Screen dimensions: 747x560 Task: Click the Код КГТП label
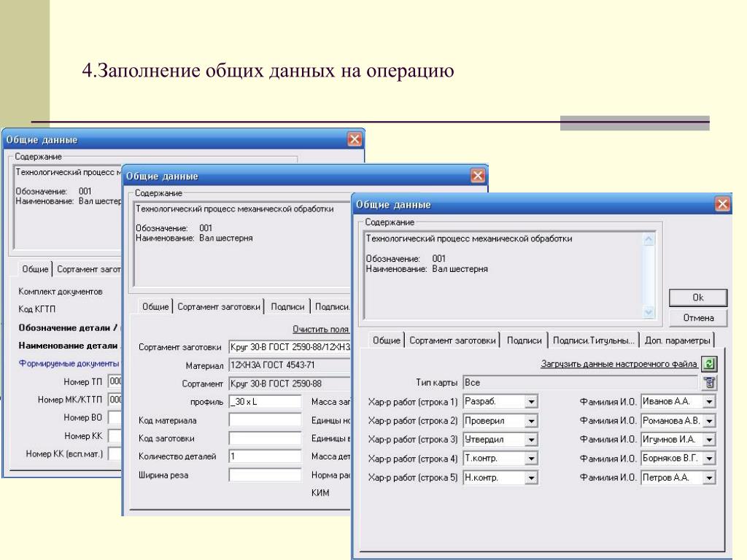36,309
